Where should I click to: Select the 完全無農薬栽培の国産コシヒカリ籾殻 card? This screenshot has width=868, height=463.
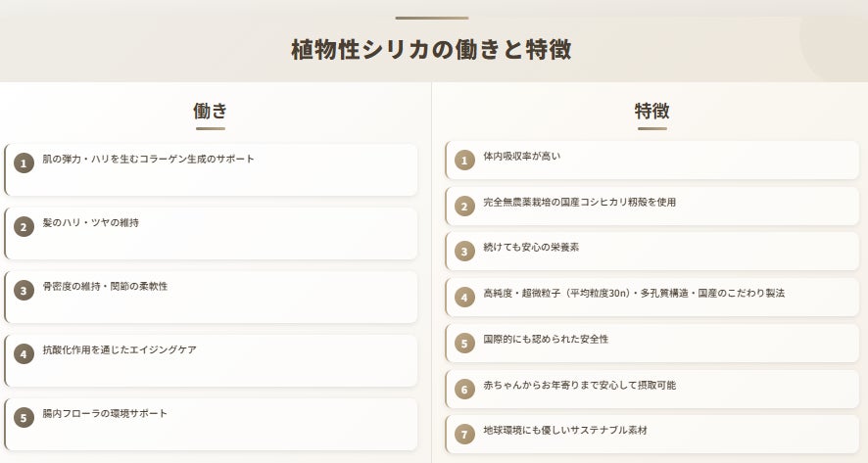(652, 206)
